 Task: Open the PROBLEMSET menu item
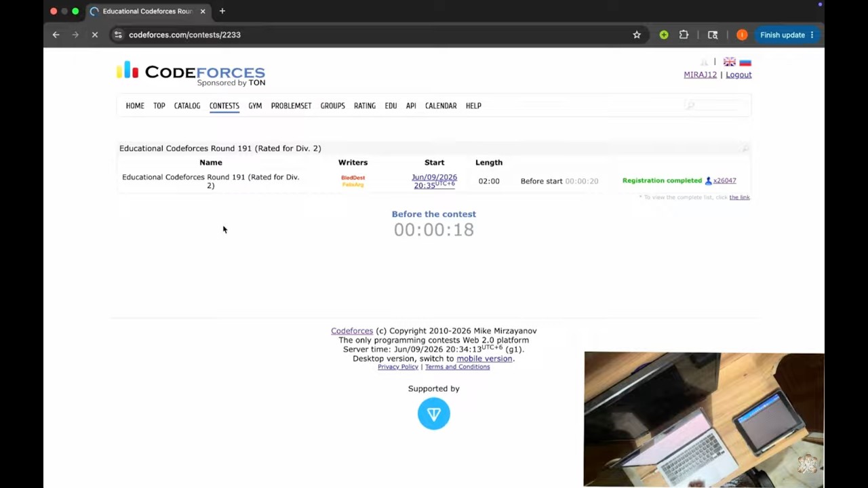point(292,106)
